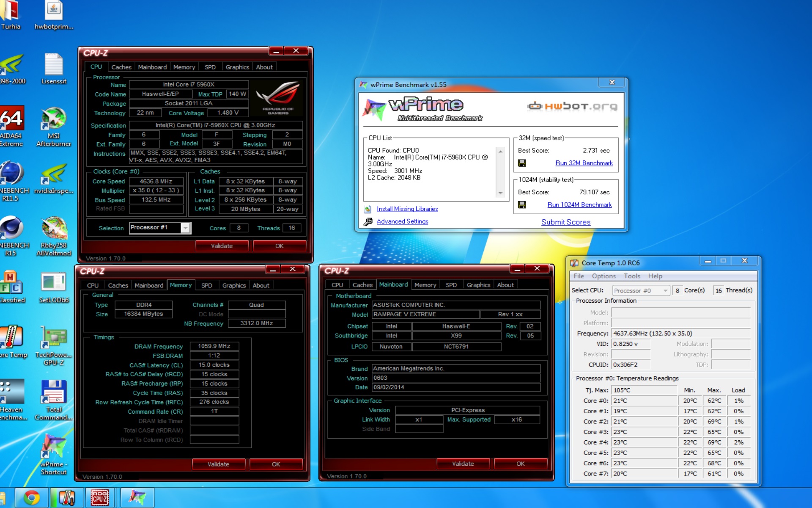Click the RAMPAGE V EXTREME model field

[425, 315]
